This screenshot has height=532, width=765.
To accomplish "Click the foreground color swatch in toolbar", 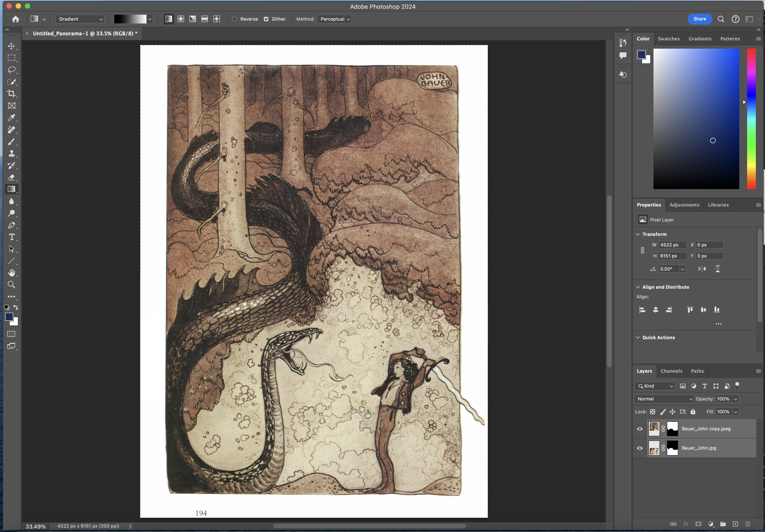I will pyautogui.click(x=9, y=317).
